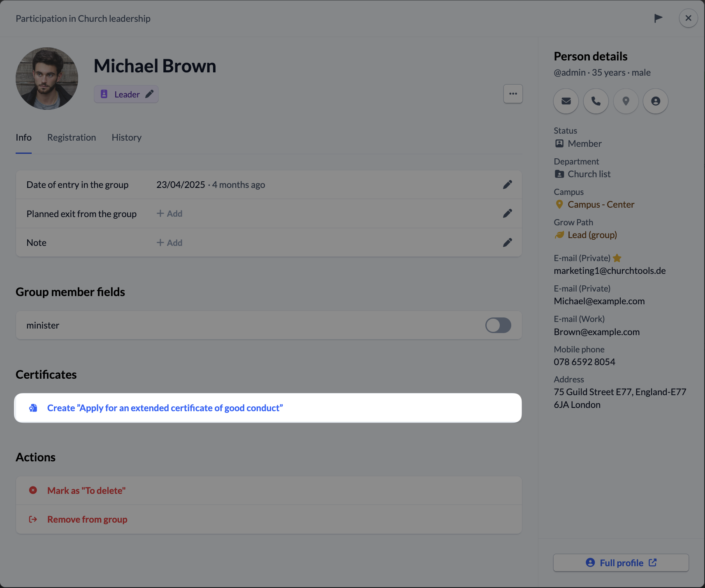This screenshot has height=588, width=705.
Task: Switch to the Registration tab
Action: point(72,137)
